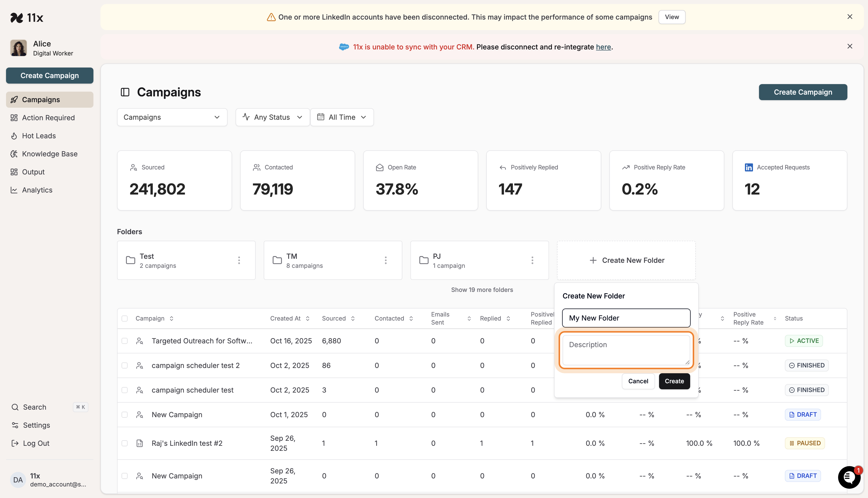Image resolution: width=868 pixels, height=498 pixels.
Task: Click the 11x logo in the sidebar
Action: tap(27, 17)
